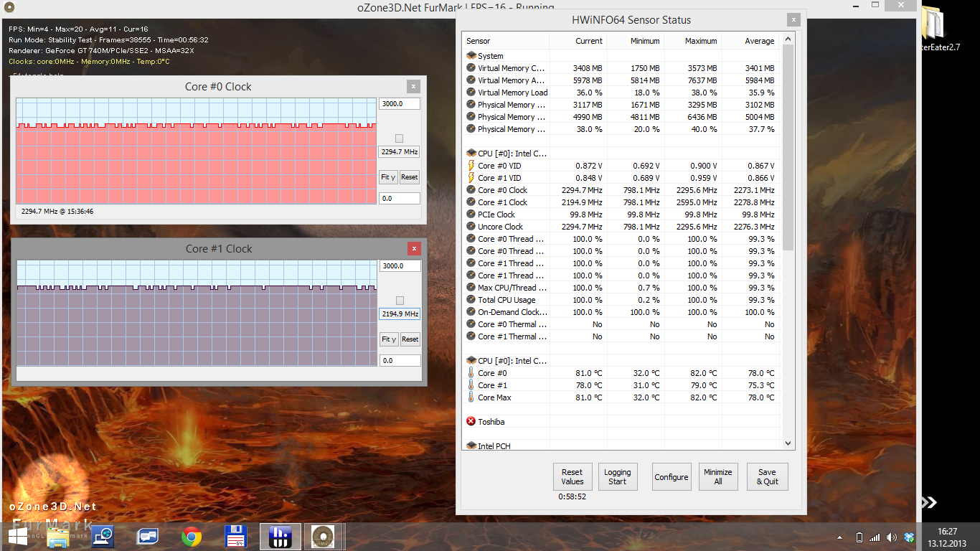This screenshot has height=551, width=980.
Task: Click Fit y in Core #1 Clock window
Action: click(x=389, y=339)
